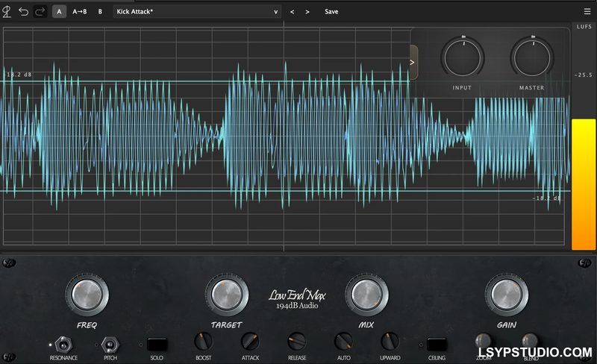Screen dimensions: 597x364
Task: Click the FREQ knob
Action: tap(87, 295)
